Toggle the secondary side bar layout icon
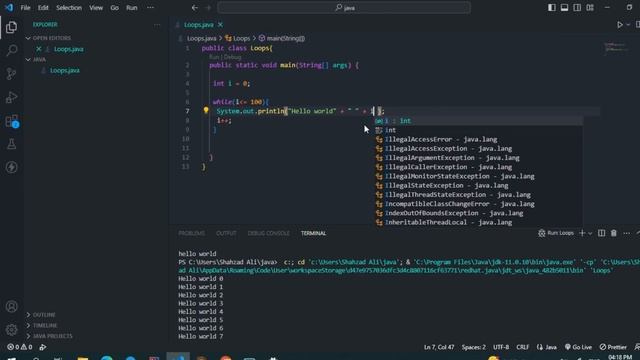This screenshot has height=360, width=640. (577, 7)
